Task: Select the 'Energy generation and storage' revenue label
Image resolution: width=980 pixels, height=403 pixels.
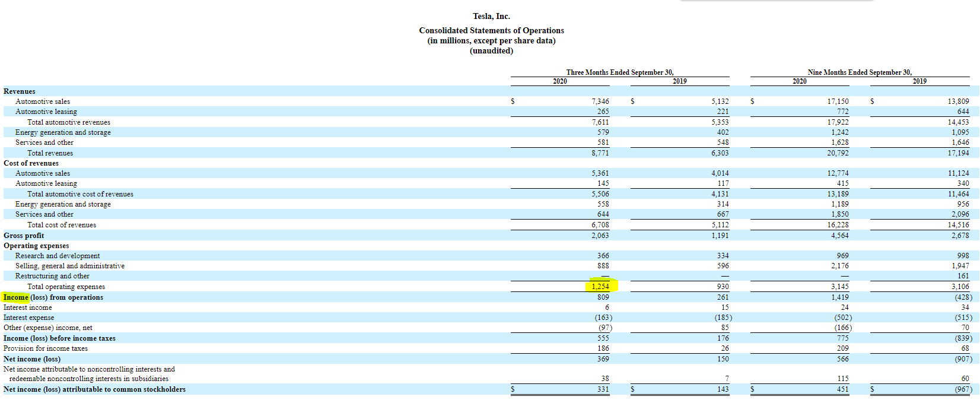Action: pyautogui.click(x=63, y=132)
